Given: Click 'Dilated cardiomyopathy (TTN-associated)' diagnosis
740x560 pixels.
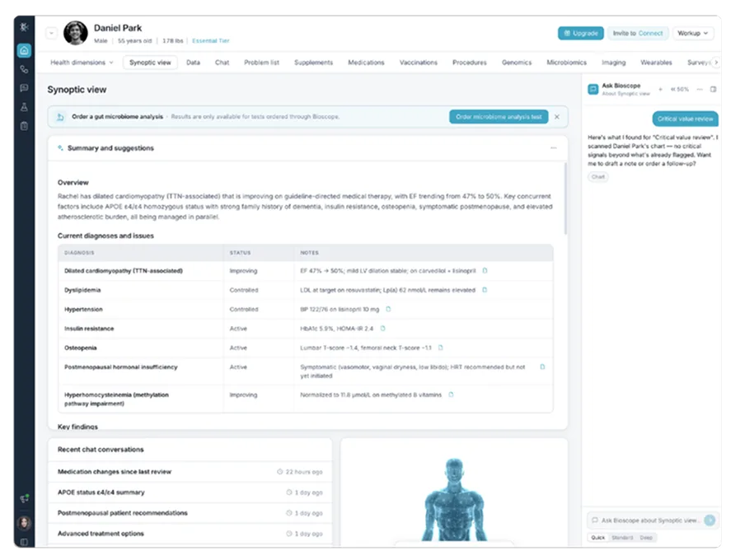Looking at the screenshot, I should tap(124, 271).
